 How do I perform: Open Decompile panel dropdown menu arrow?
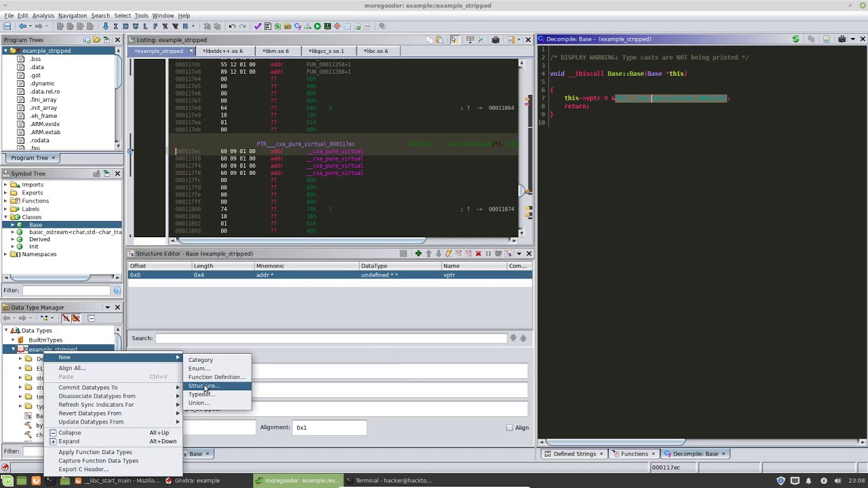point(852,39)
